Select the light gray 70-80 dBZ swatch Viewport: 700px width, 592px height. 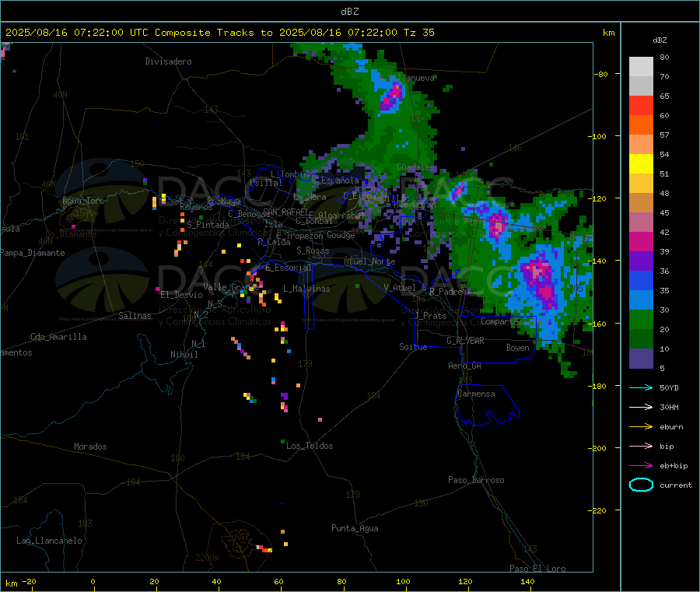pyautogui.click(x=641, y=67)
